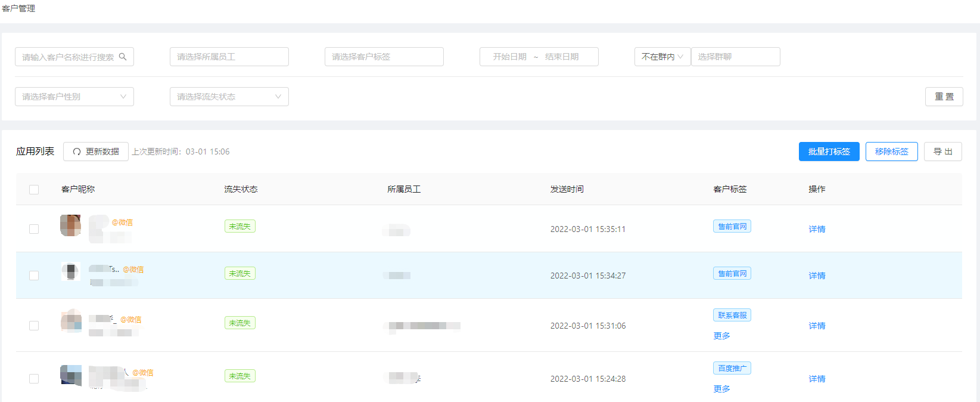Click the search magnifier icon in customer name field
980x402 pixels.
point(123,57)
